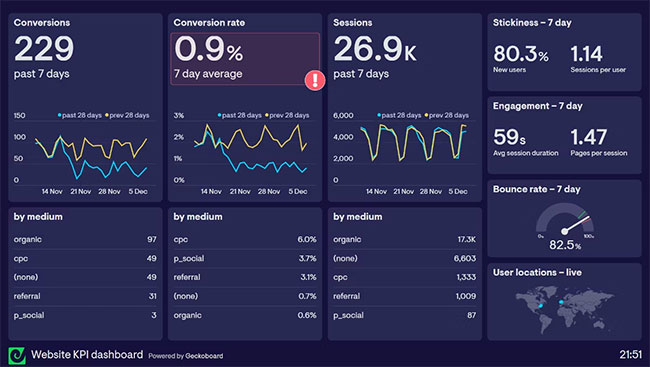Click the 26.9K sessions value
This screenshot has height=367, width=650.
click(x=375, y=49)
